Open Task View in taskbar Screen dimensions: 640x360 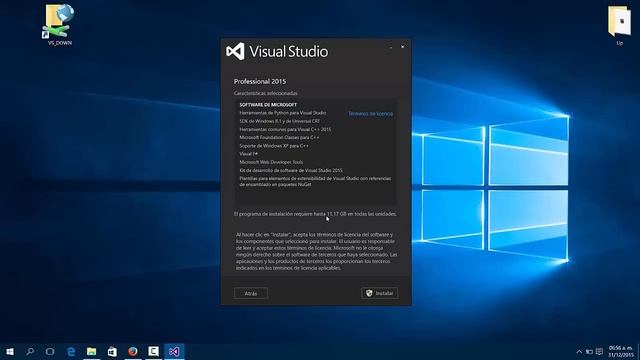(x=50, y=351)
